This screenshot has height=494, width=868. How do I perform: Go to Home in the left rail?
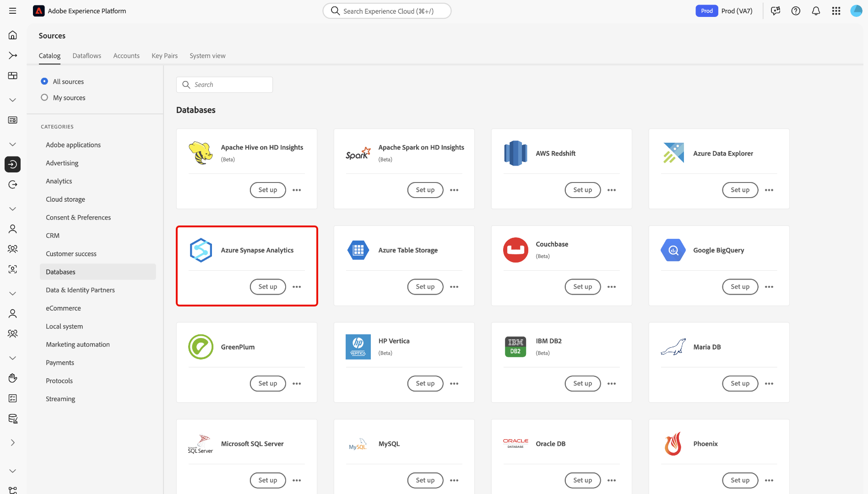point(13,35)
